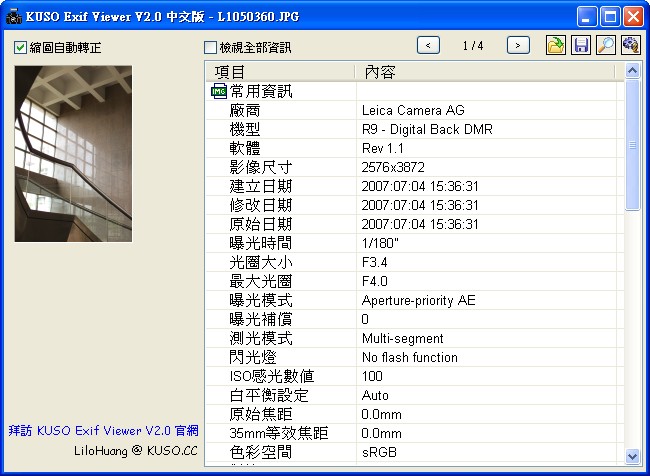
Task: Click the value Aperture-priority AE
Action: point(419,300)
